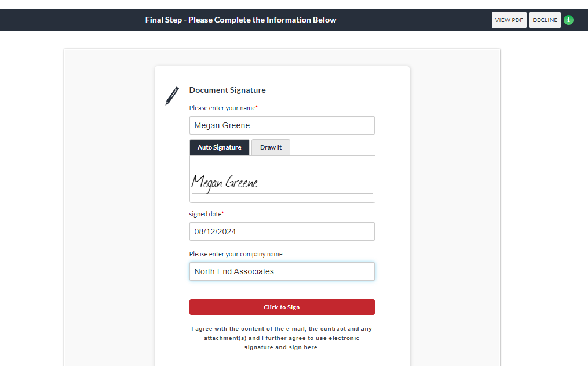The width and height of the screenshot is (588, 366).
Task: Click the red asterisk after signed date
Action: pos(223,213)
